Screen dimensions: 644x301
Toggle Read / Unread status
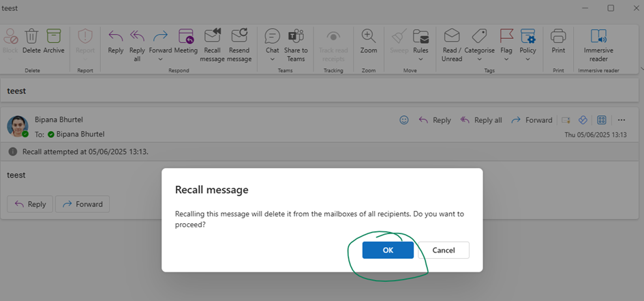(452, 45)
